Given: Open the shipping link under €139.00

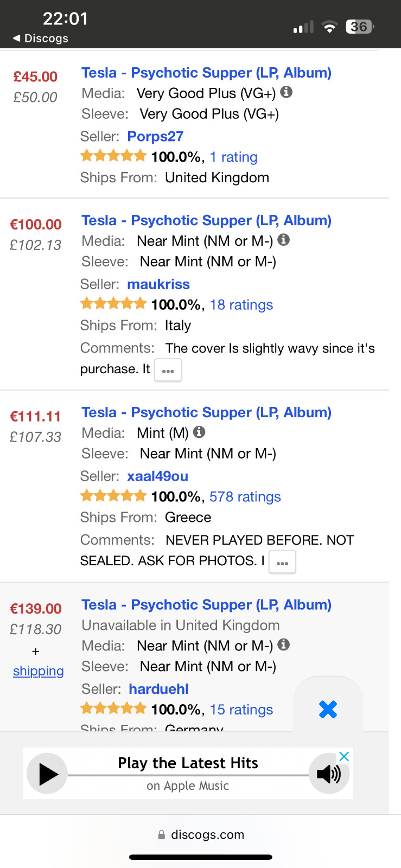Looking at the screenshot, I should [x=38, y=671].
